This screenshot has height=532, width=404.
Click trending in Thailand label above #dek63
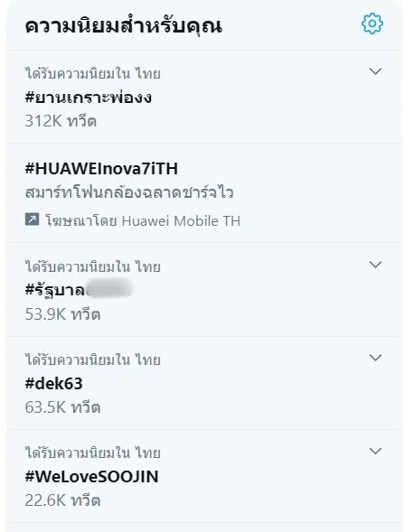[93, 359]
